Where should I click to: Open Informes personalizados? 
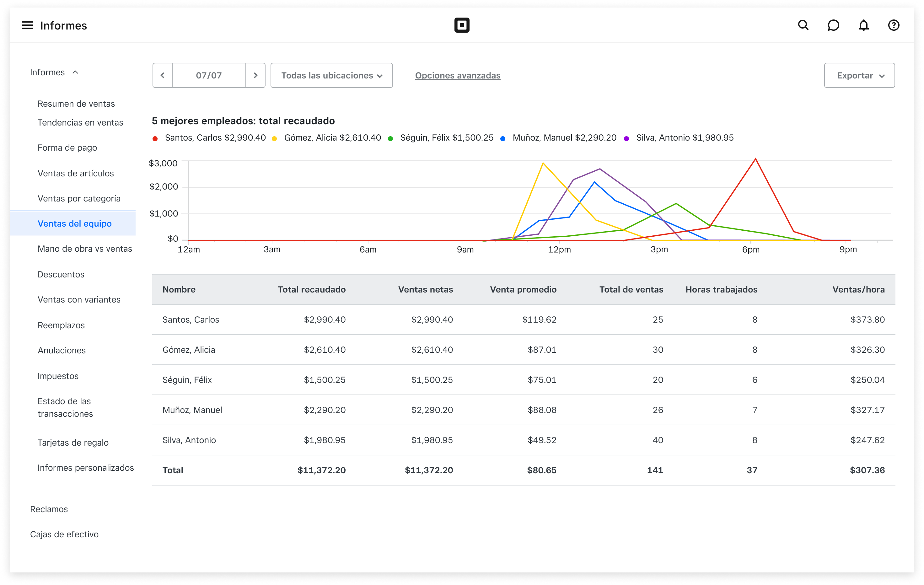pos(86,468)
